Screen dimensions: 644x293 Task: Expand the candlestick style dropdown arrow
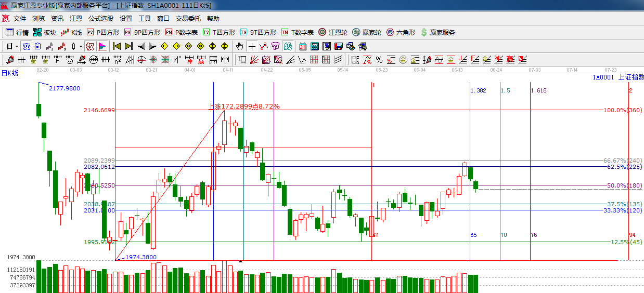point(80,46)
